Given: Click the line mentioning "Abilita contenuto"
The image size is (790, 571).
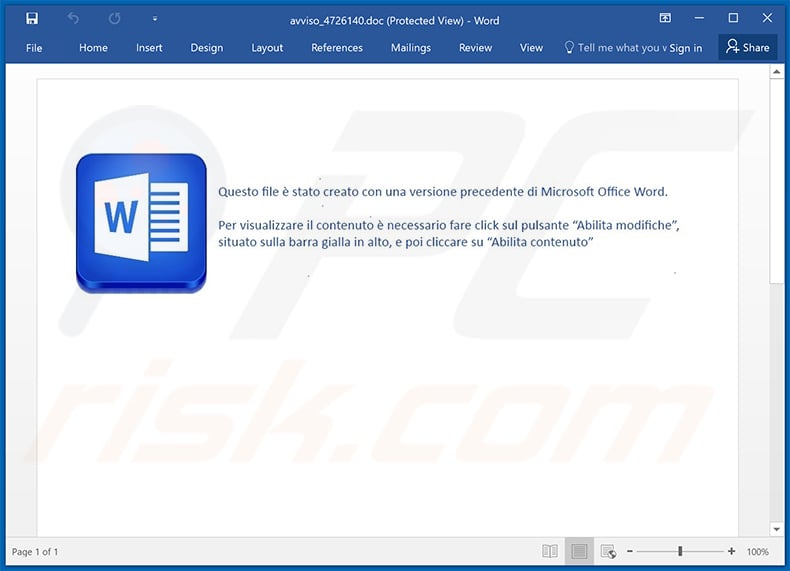Looking at the screenshot, I should coord(406,242).
